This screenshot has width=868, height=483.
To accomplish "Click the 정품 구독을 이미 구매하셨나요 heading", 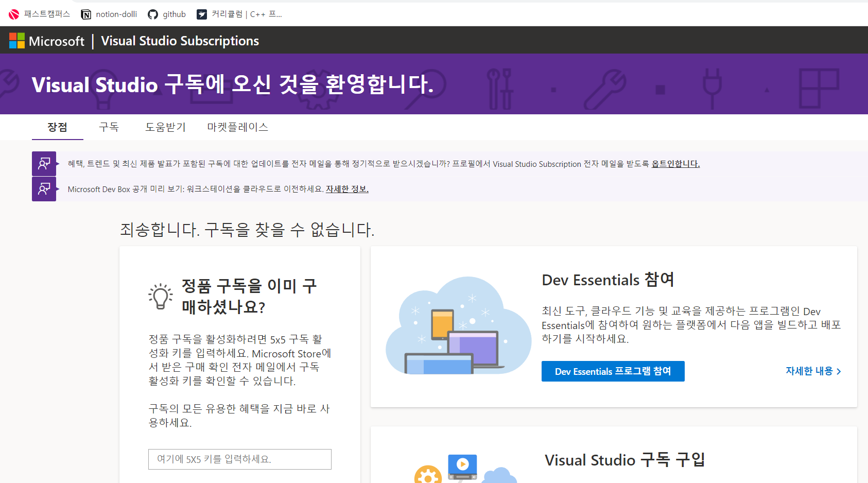I will pyautogui.click(x=249, y=296).
